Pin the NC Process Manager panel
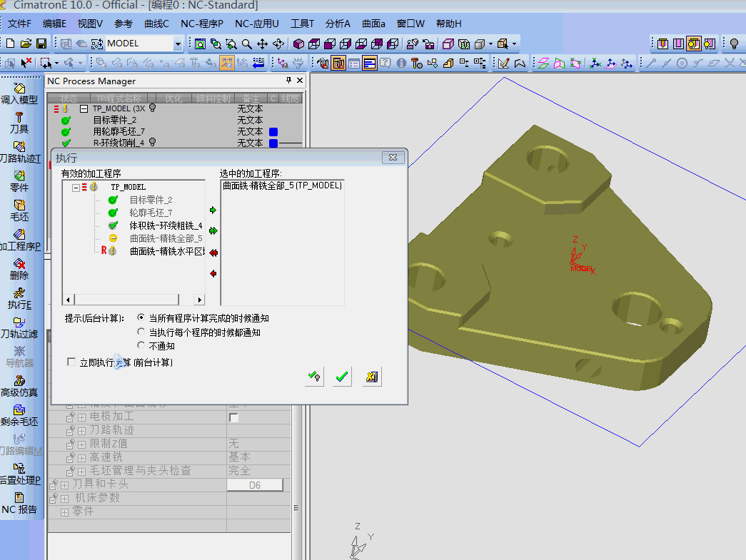The height and width of the screenshot is (560, 746). (x=288, y=81)
